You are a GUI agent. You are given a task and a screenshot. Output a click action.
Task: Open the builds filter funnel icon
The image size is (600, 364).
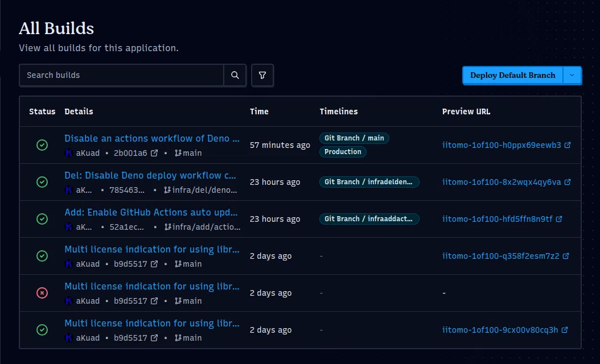coord(262,75)
